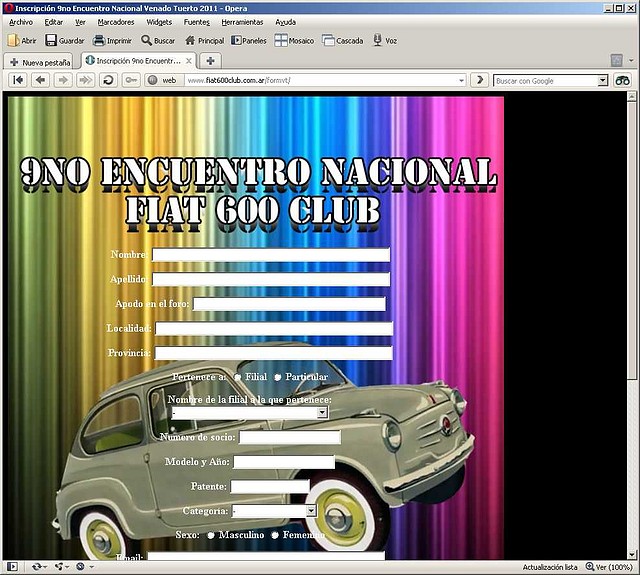640x575 pixels.
Task: Arrange windows with the Mosaico button
Action: [294, 40]
